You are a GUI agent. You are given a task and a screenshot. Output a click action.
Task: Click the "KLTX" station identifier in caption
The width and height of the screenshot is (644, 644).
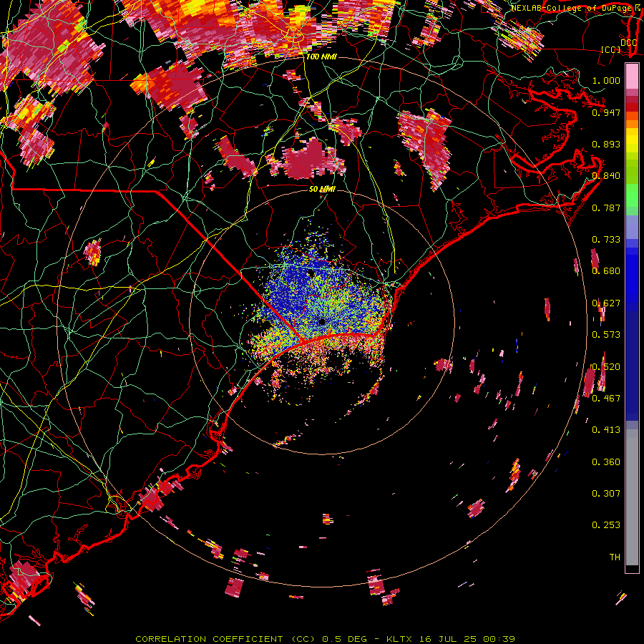400,639
